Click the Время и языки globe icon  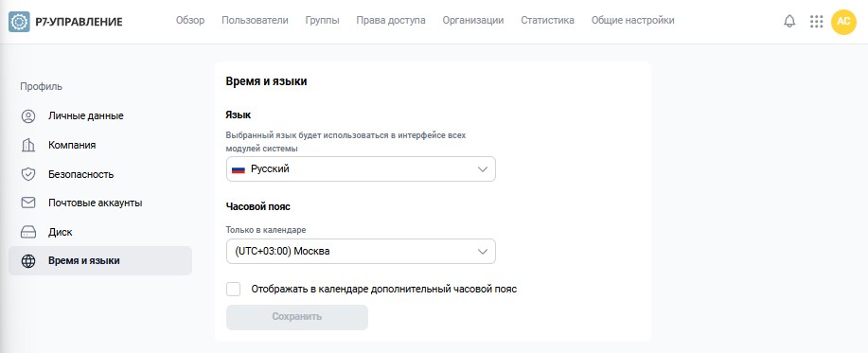click(x=28, y=261)
